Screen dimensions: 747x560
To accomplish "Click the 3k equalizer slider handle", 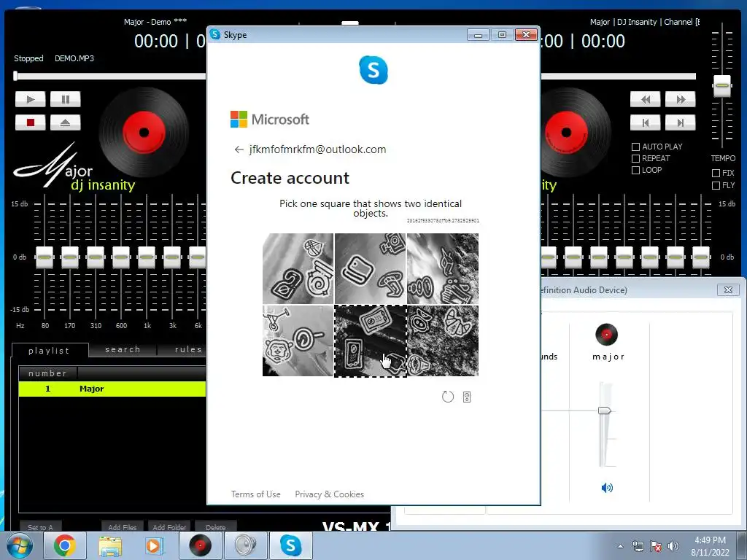I will point(172,257).
